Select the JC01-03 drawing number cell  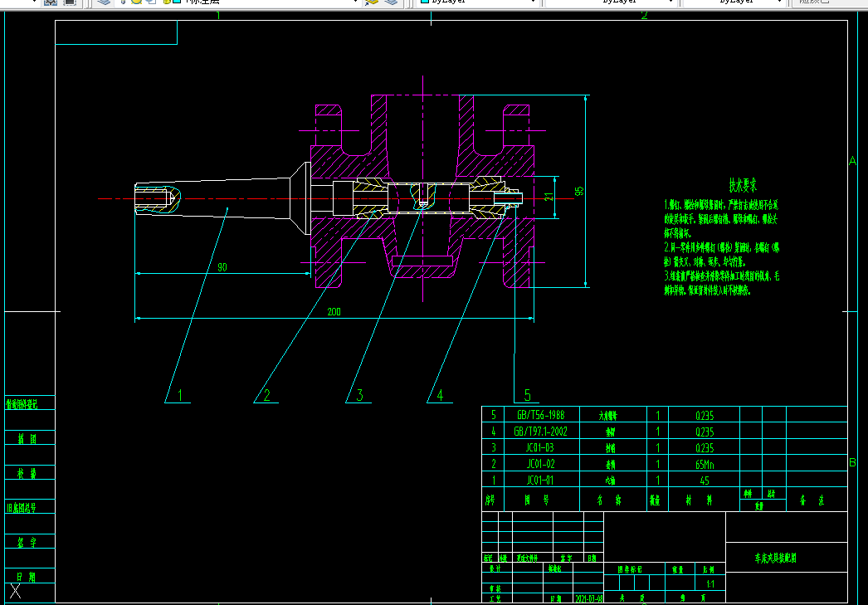[x=540, y=447]
